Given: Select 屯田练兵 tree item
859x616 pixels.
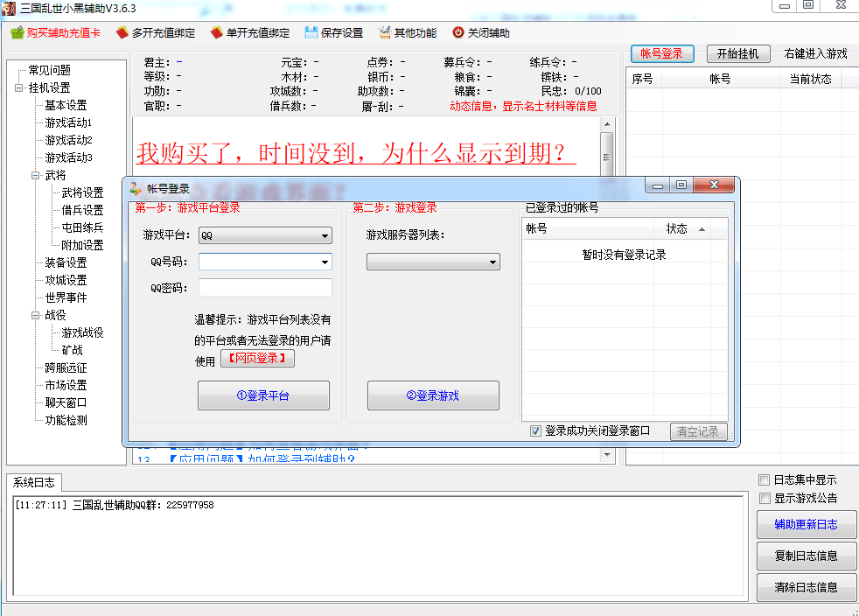Looking at the screenshot, I should click(82, 228).
